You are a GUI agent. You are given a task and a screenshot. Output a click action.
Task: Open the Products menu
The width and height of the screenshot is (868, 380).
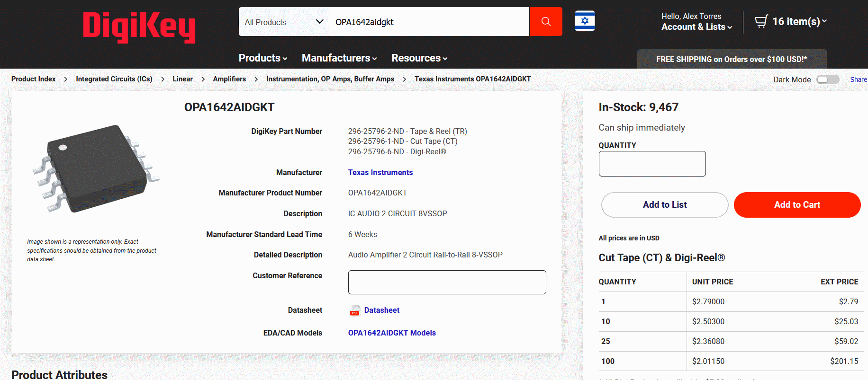pos(262,58)
